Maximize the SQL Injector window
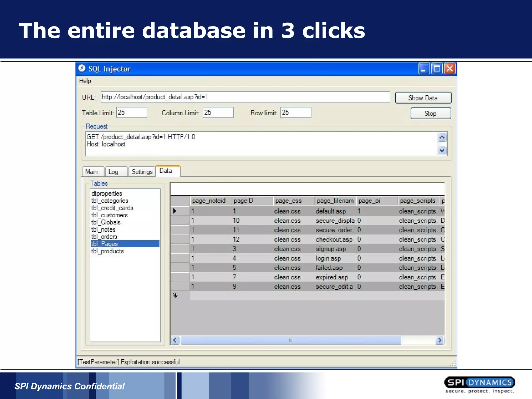 437,69
